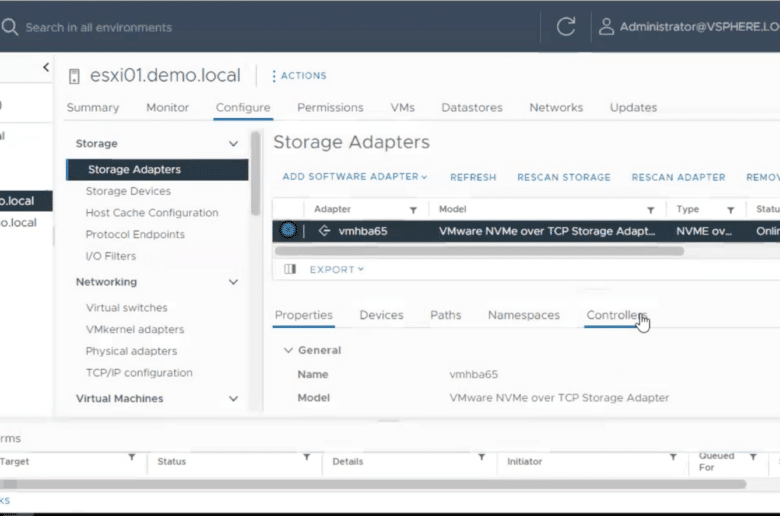Click the Configure sidebar vertical scrollbar
Image resolution: width=780 pixels, height=516 pixels.
pos(256,174)
